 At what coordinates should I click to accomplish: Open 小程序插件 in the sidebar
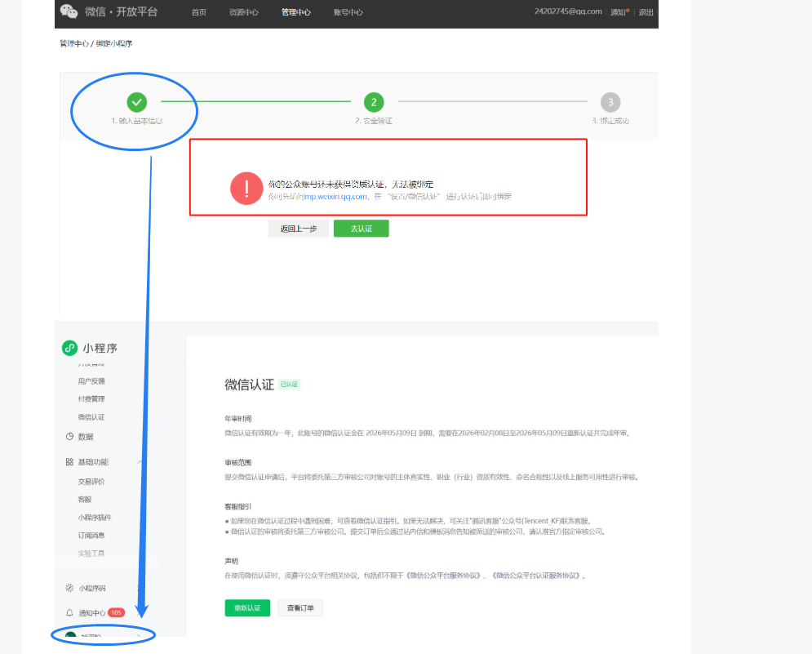tap(95, 517)
